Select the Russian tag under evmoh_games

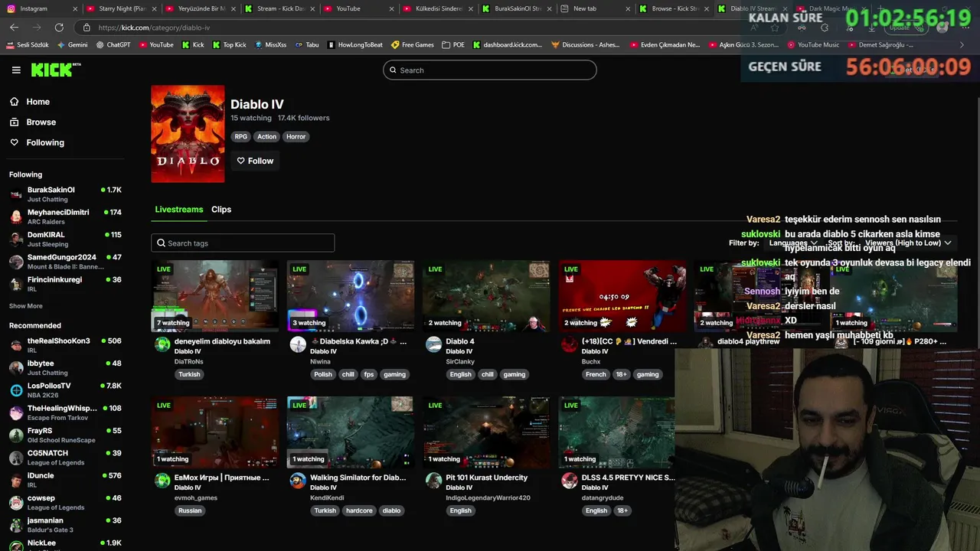[x=190, y=511]
